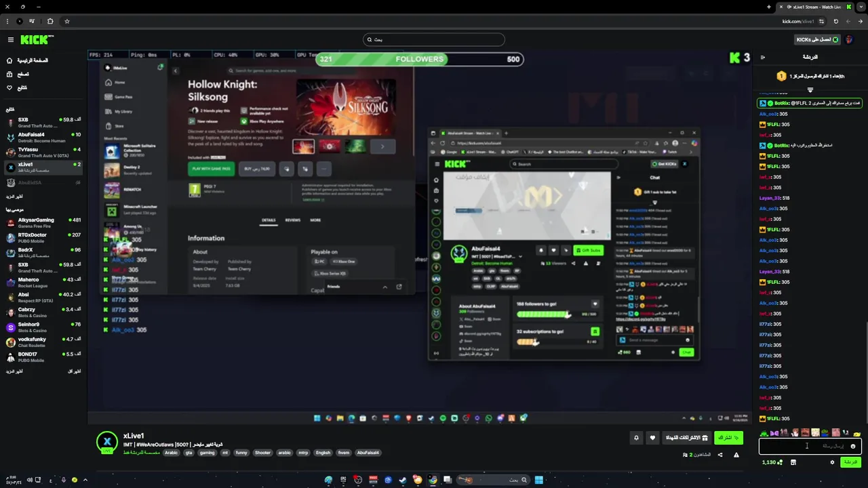Click the chat message input
The height and width of the screenshot is (488, 868).
tap(810, 446)
